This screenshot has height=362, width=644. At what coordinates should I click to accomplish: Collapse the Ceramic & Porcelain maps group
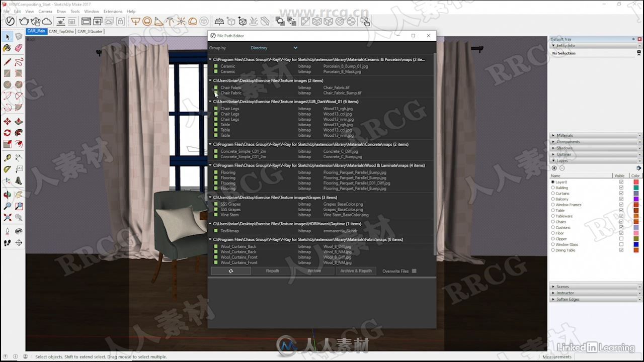click(210, 59)
